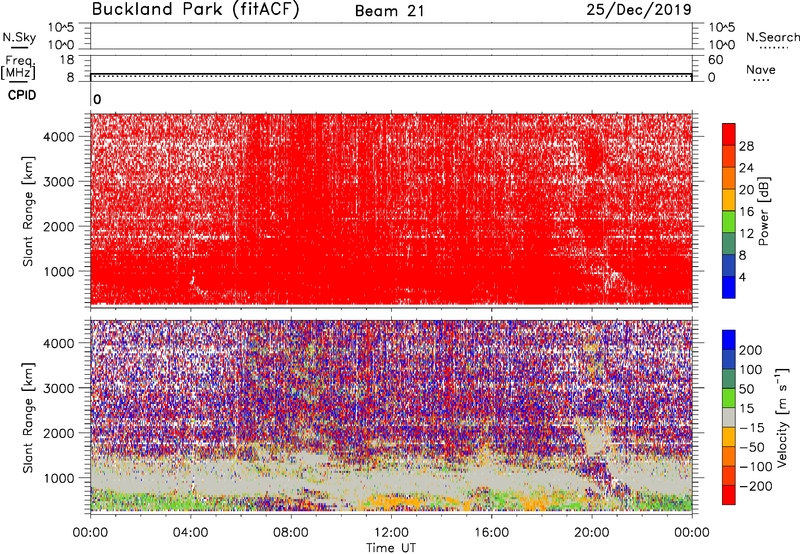
Task: Click the 3000 tick of velocity panel
Action: [x=59, y=388]
